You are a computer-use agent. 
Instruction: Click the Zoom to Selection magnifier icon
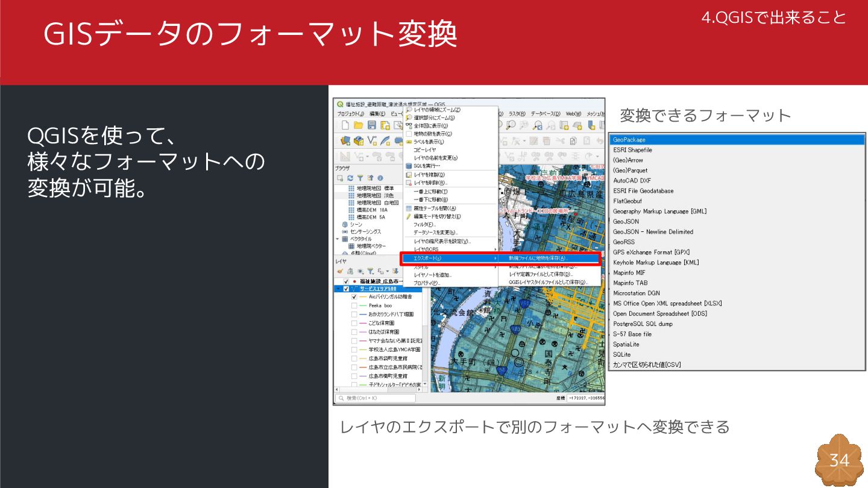[409, 117]
